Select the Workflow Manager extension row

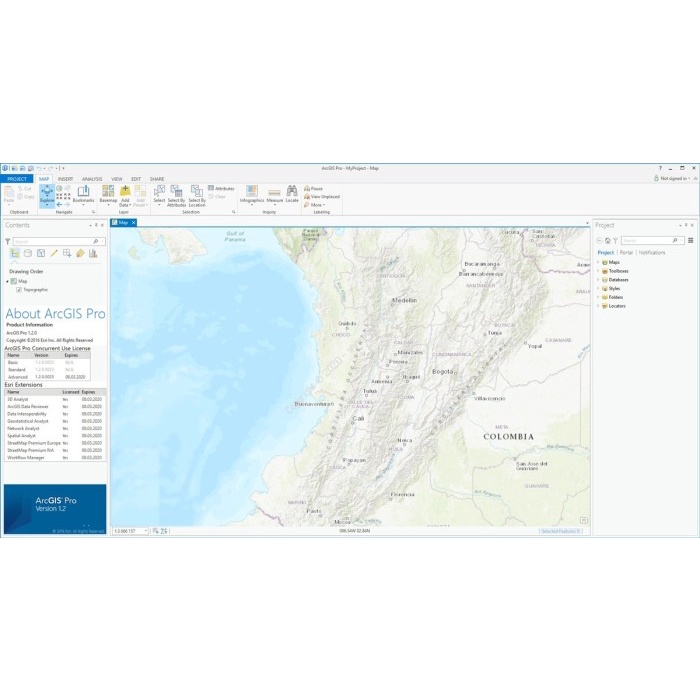coord(55,458)
